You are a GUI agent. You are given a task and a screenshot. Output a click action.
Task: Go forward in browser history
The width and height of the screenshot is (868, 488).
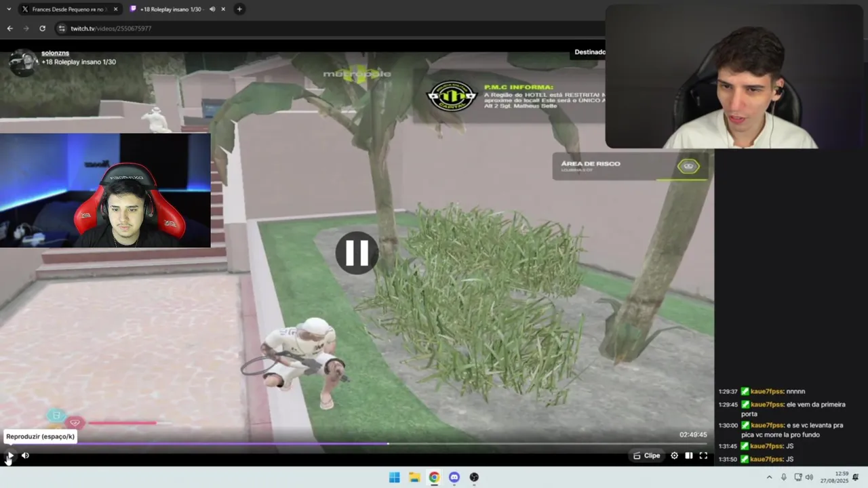[26, 28]
